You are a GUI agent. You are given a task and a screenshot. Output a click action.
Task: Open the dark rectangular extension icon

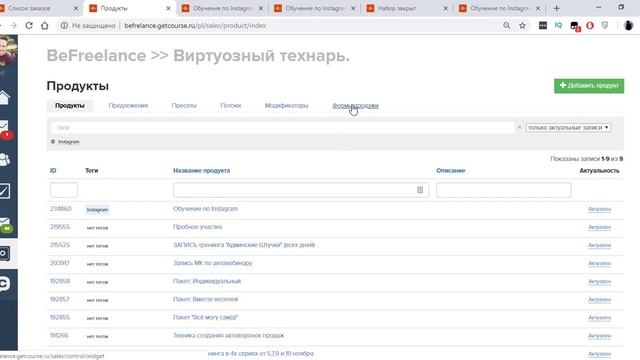[x=543, y=25]
